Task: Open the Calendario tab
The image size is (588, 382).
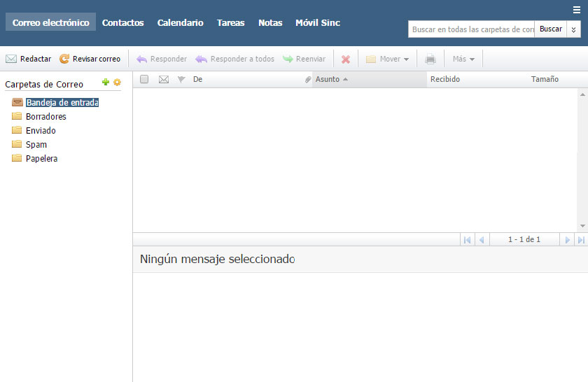Action: [180, 22]
